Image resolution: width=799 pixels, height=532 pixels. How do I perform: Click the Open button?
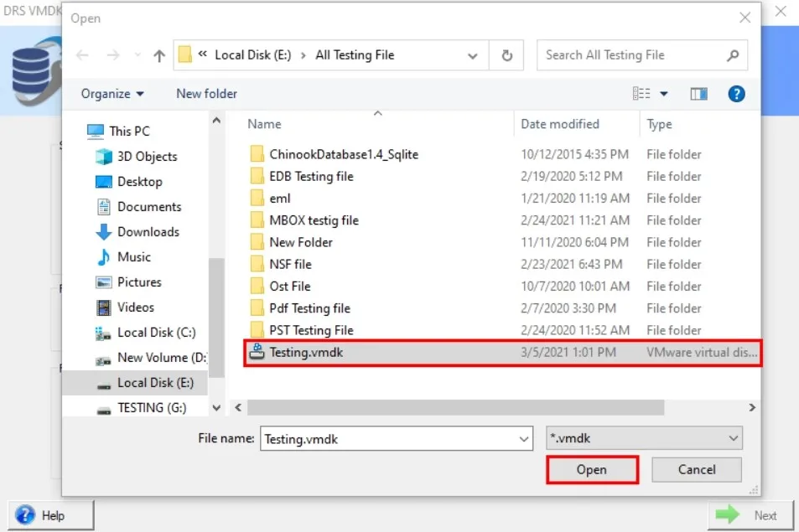(592, 470)
